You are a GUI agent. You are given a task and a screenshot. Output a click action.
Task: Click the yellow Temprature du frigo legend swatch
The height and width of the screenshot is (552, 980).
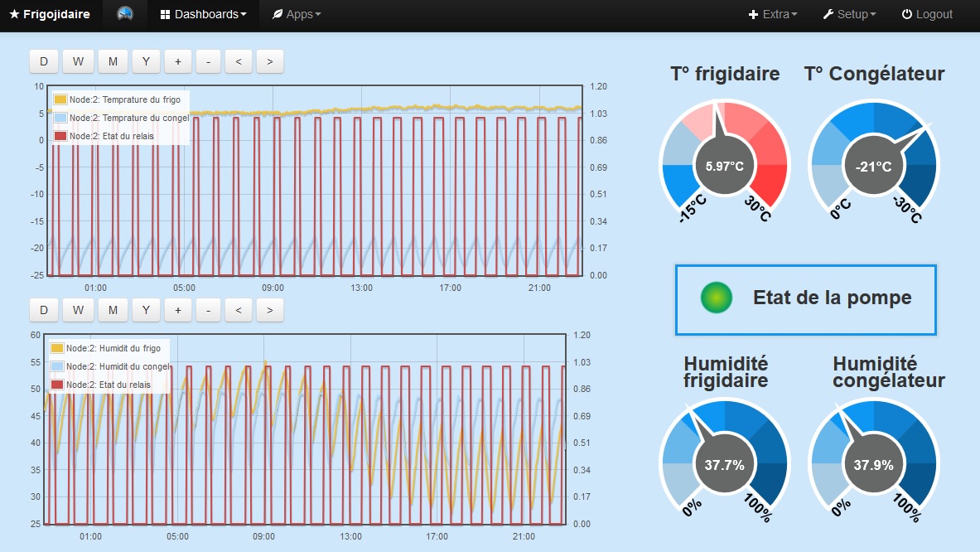click(60, 99)
